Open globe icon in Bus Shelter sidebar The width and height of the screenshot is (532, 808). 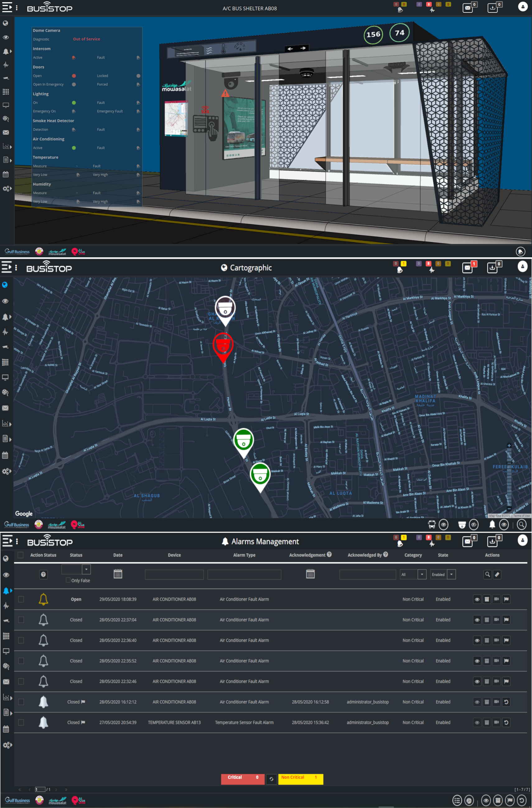pyautogui.click(x=5, y=23)
